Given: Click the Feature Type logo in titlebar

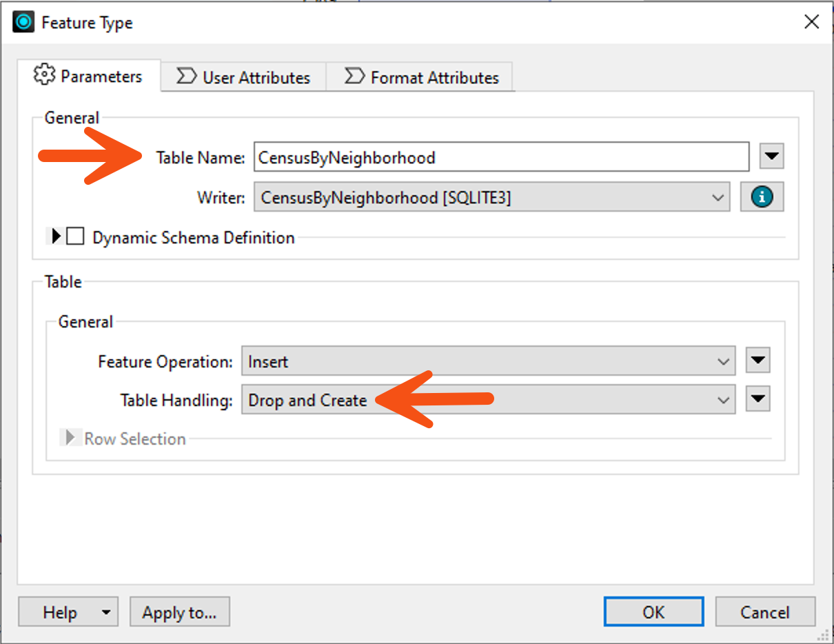Looking at the screenshot, I should tap(23, 21).
